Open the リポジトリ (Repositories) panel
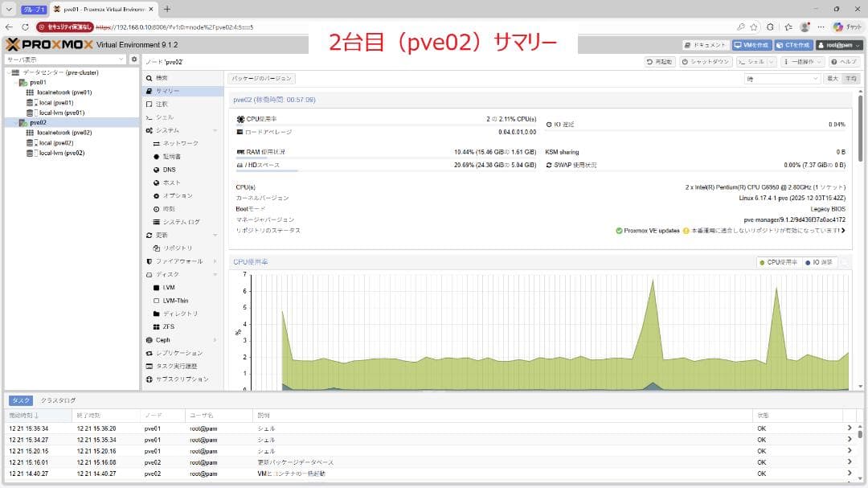The width and height of the screenshot is (868, 488). pos(176,248)
